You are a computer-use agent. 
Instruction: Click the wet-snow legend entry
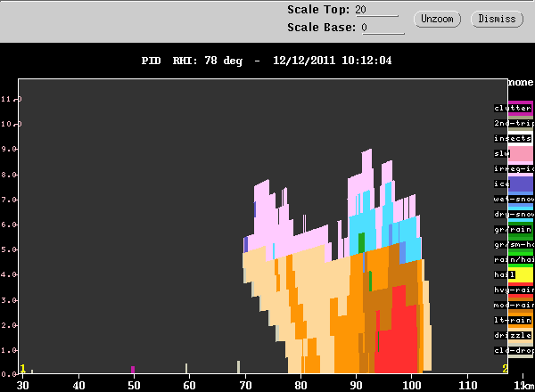pos(514,199)
